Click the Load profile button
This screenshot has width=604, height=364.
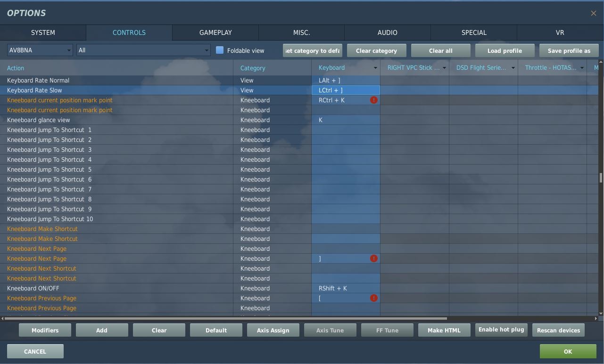(x=505, y=50)
